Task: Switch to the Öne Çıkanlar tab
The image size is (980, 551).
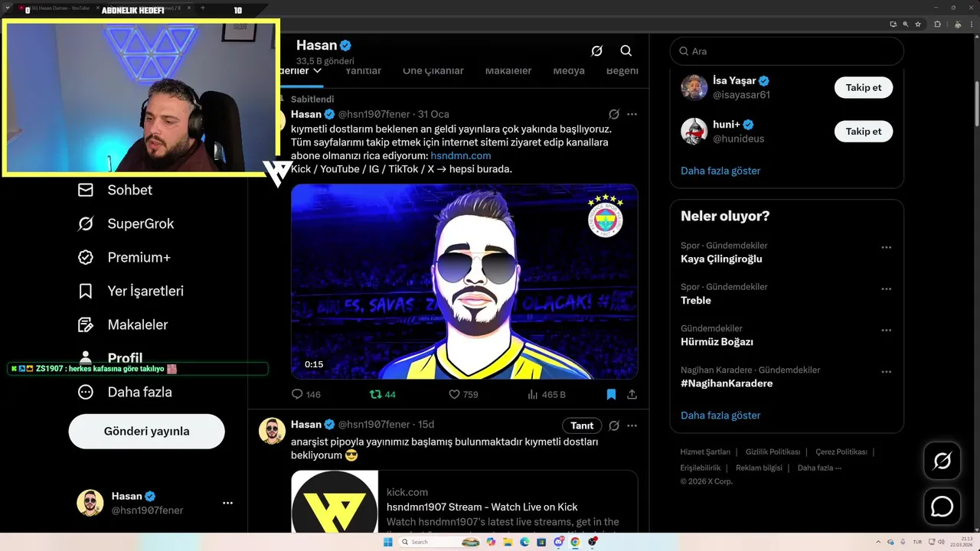Action: pos(433,70)
